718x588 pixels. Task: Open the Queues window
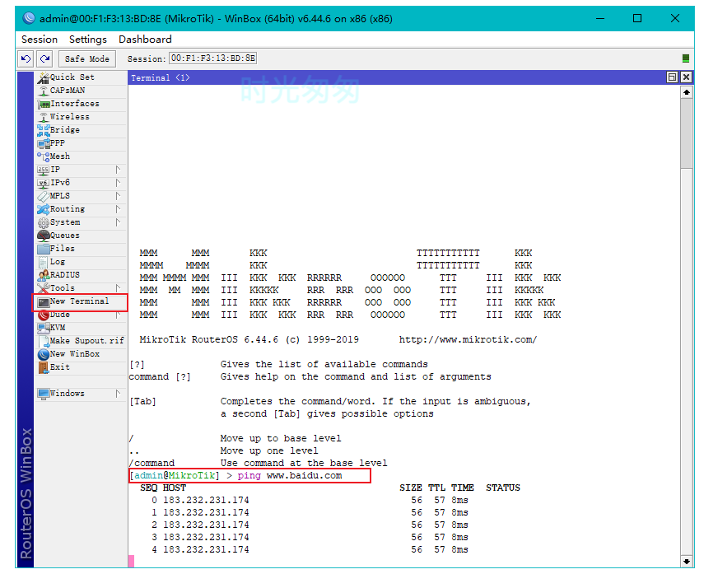tap(81, 236)
